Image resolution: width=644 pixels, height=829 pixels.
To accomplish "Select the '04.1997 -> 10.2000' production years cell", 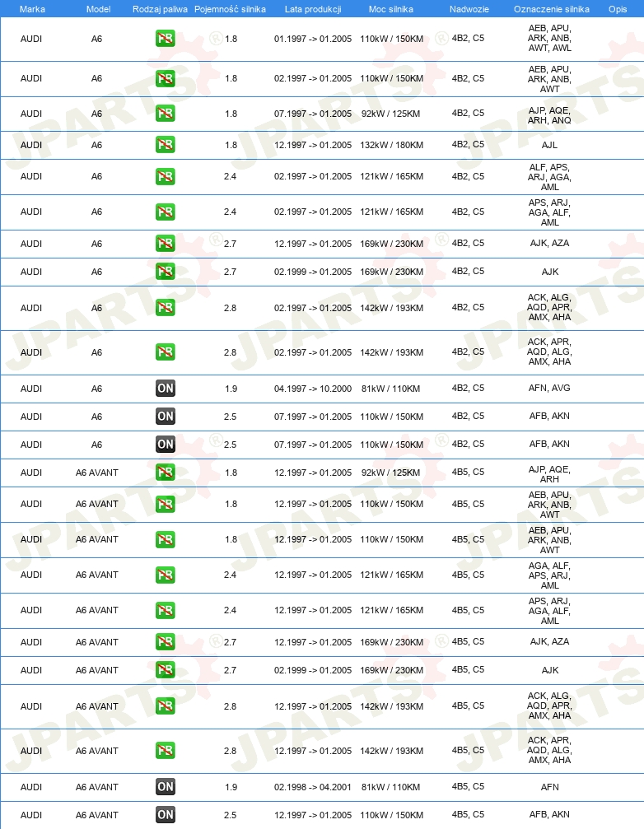I will 313,389.
